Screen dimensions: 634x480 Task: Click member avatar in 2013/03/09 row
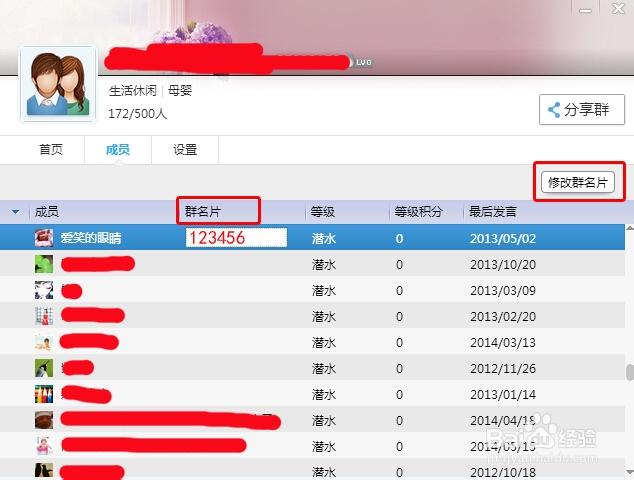click(44, 290)
